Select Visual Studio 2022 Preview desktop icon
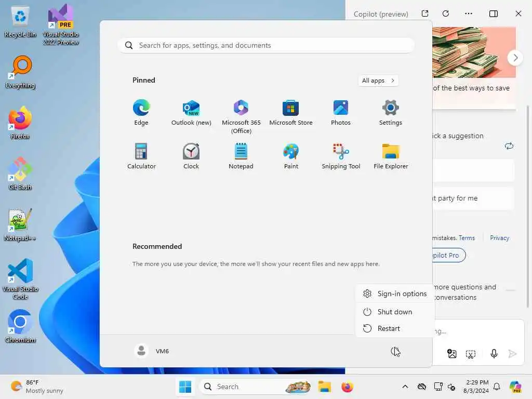 [x=61, y=25]
